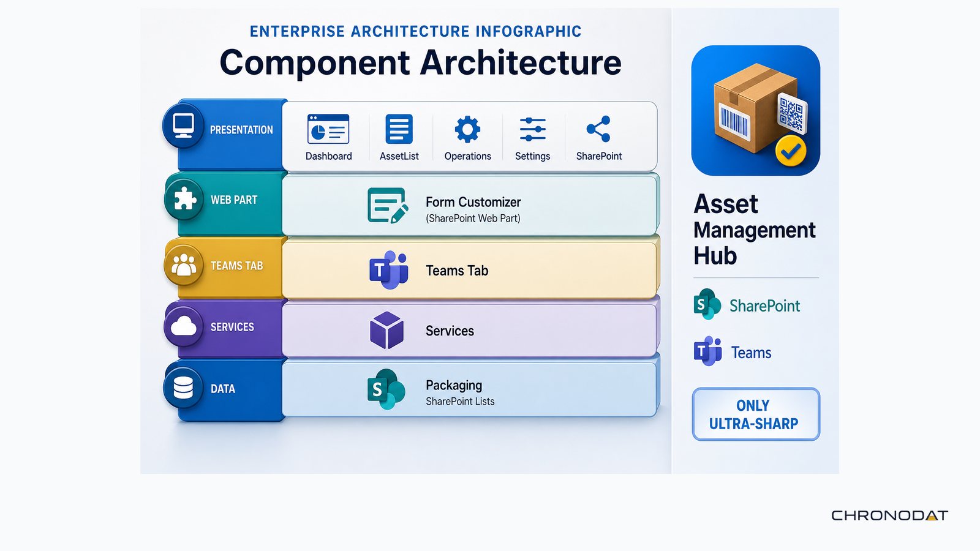This screenshot has height=551, width=980.
Task: Click the 'Services' text in purple bar
Action: click(x=450, y=331)
